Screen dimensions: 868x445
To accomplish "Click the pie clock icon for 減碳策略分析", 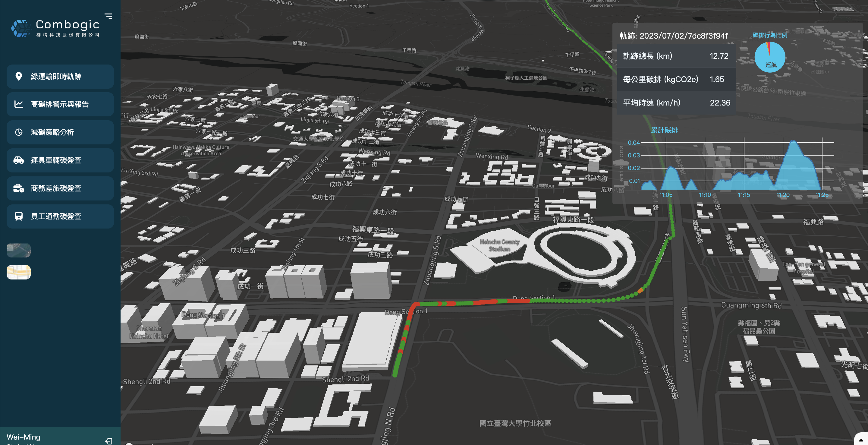I will (19, 132).
